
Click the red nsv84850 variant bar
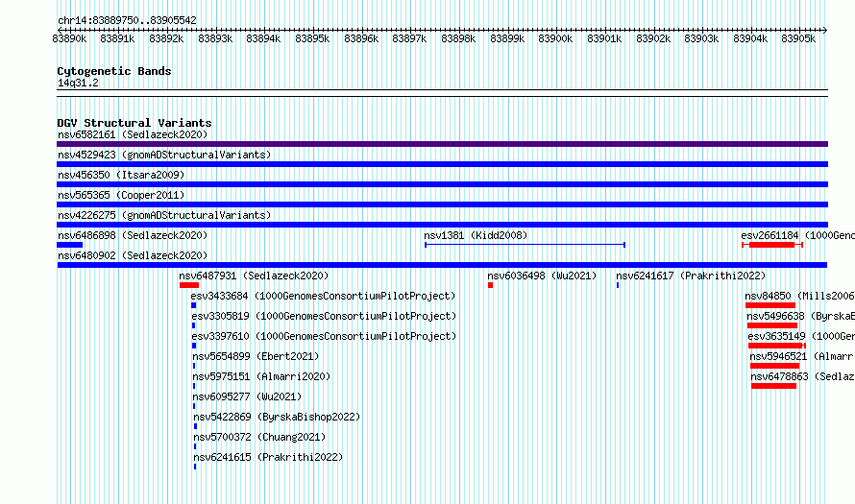[x=770, y=305]
